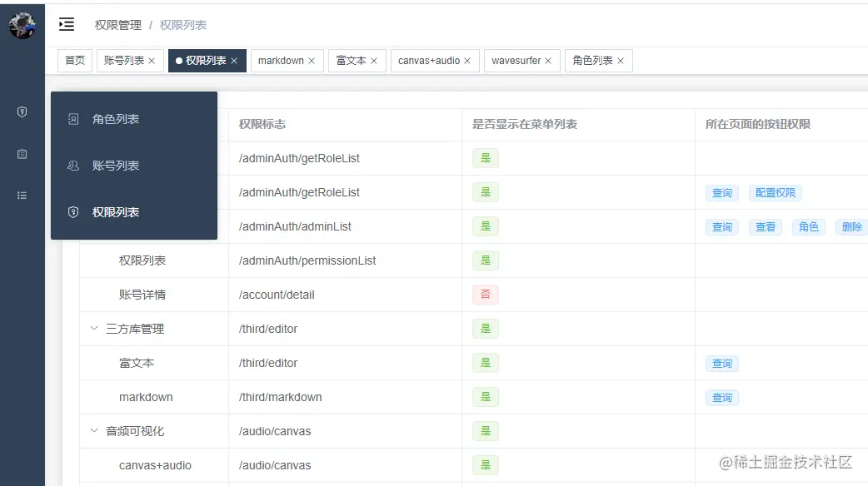Click the 权限列表 shield icon in the popup menu

[x=73, y=211]
